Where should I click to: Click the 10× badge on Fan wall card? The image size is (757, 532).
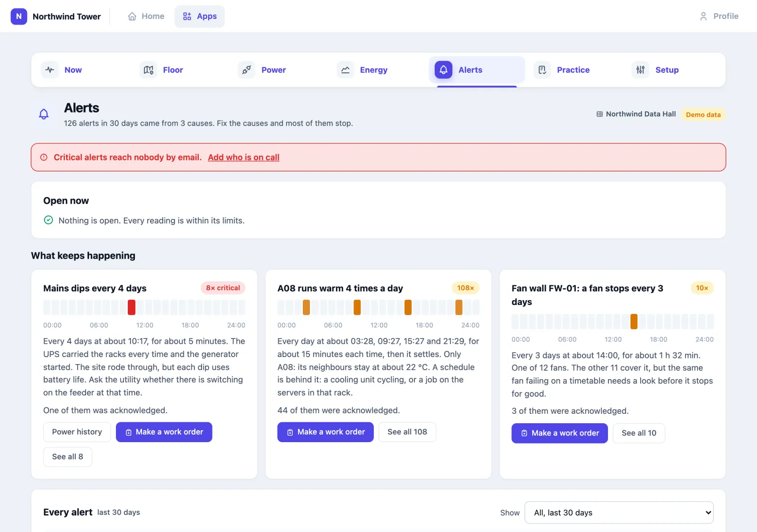(x=702, y=288)
